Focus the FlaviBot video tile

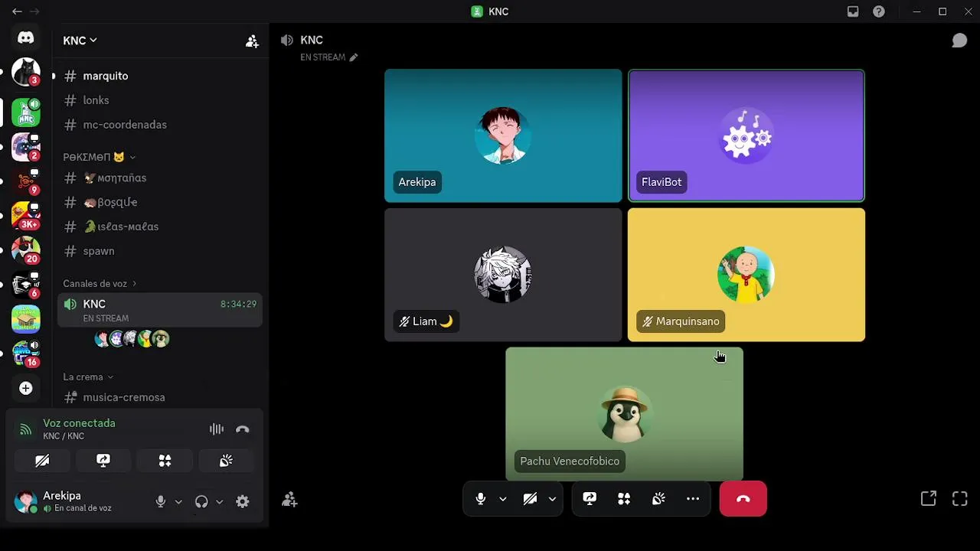click(746, 136)
